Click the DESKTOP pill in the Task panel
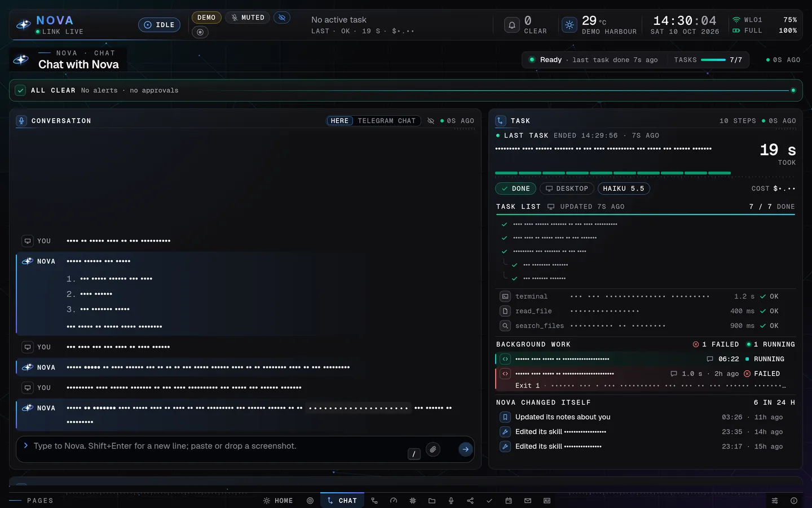 pyautogui.click(x=567, y=189)
